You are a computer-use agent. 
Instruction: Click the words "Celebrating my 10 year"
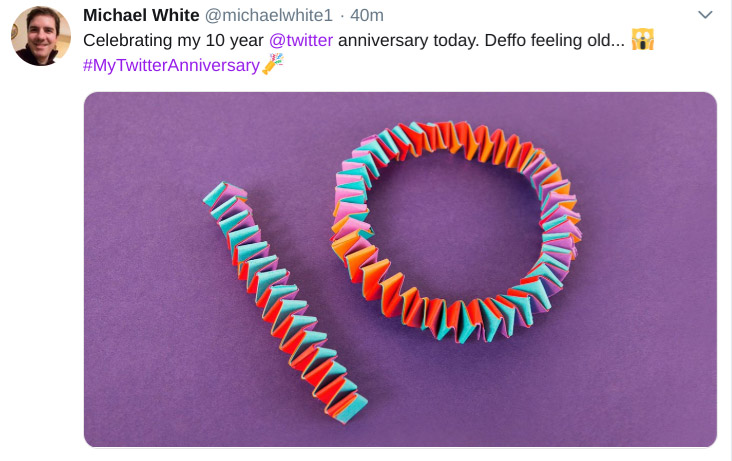pyautogui.click(x=173, y=41)
